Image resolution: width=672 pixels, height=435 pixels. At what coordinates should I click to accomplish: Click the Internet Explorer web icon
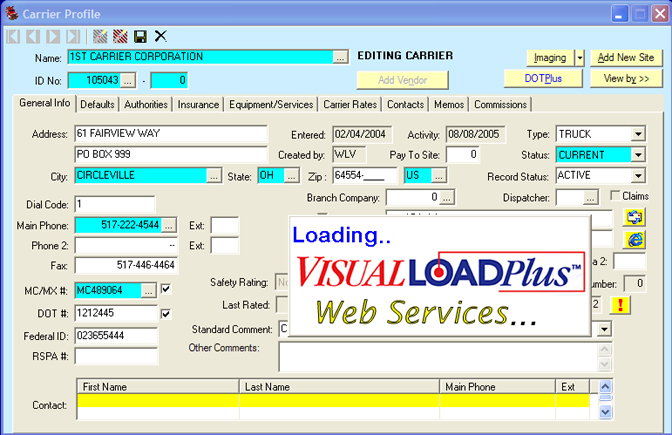(634, 240)
